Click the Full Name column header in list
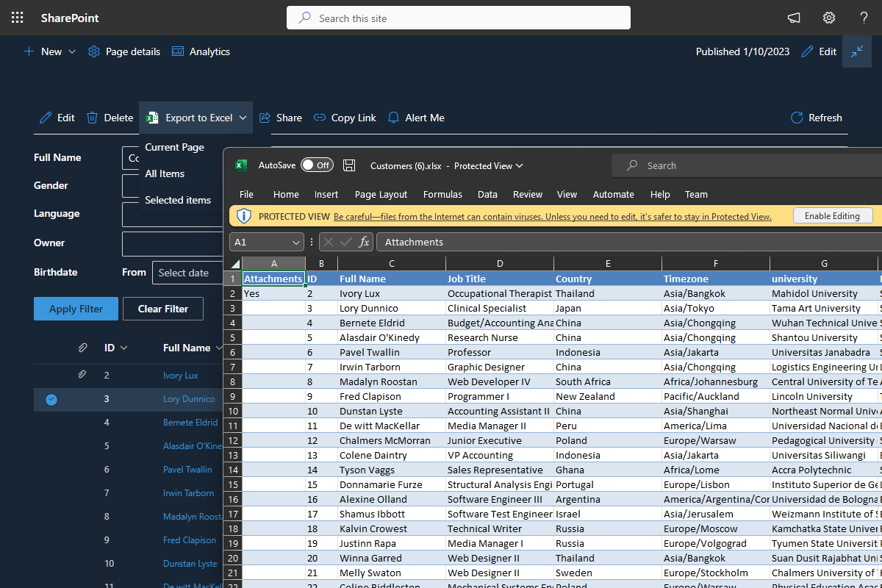Screen dimensions: 882x588 (x=187, y=348)
